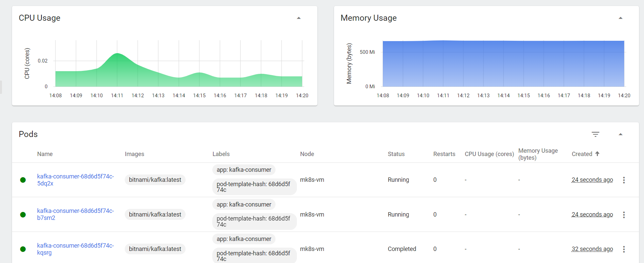Click the CPU Usage card title

[x=39, y=18]
